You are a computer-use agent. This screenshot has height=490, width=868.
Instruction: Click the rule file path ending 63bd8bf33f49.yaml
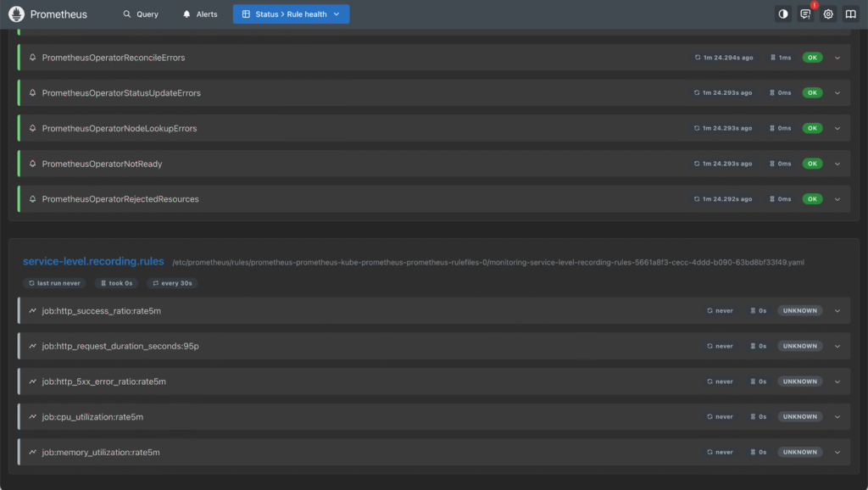pos(488,263)
